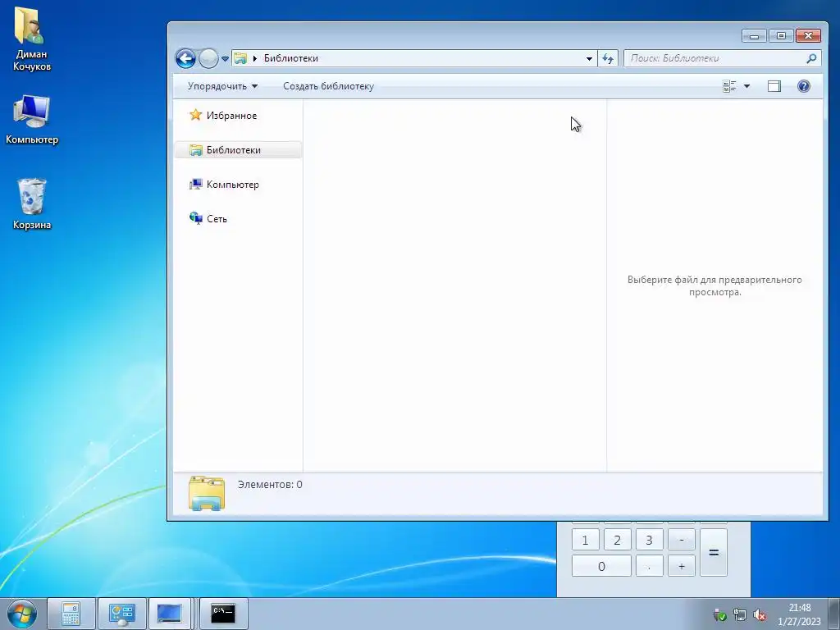Refresh the Библиотеки folder view
840x630 pixels.
coord(608,58)
